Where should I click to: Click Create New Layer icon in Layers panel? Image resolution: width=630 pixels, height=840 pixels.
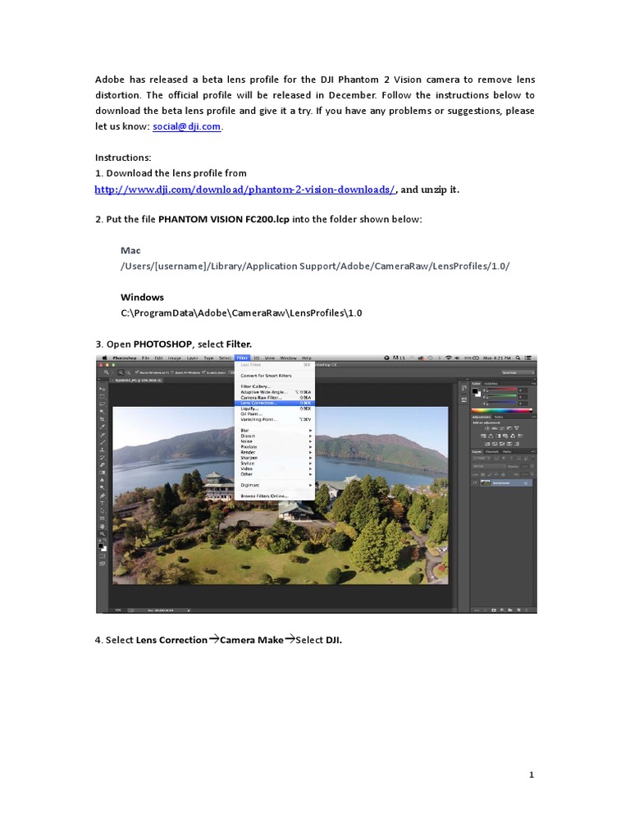518,610
